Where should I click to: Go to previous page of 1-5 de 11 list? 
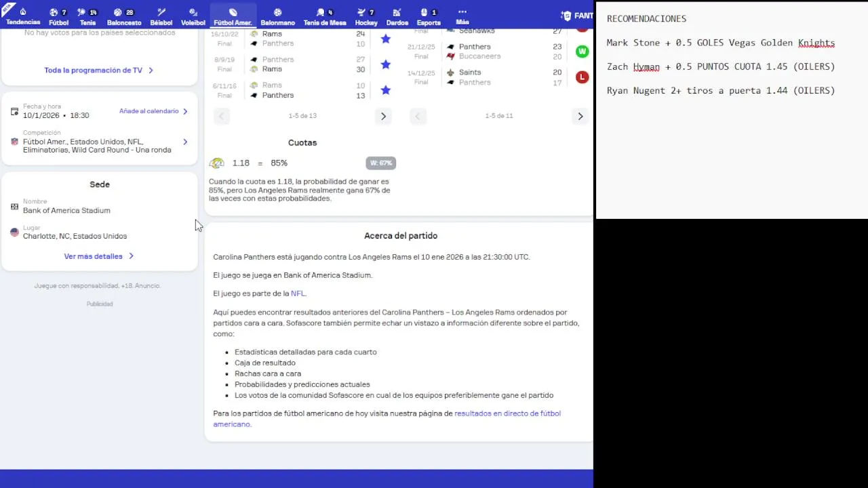418,116
